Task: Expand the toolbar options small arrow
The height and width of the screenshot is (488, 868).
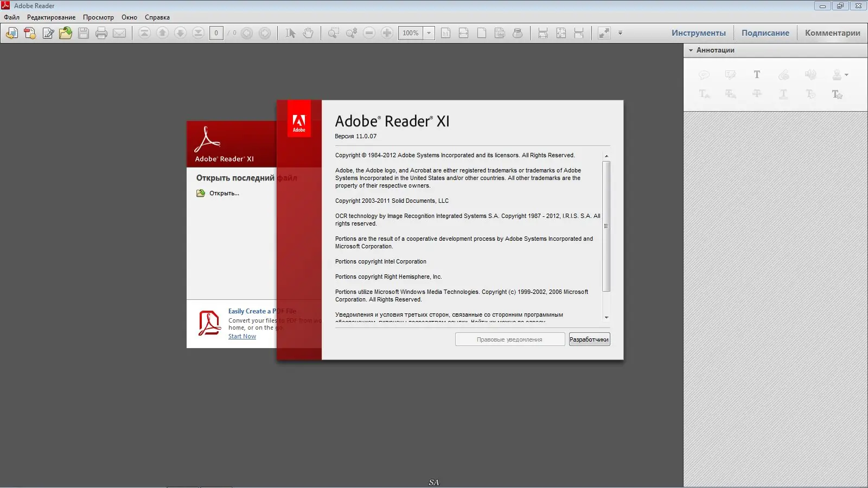Action: [620, 33]
